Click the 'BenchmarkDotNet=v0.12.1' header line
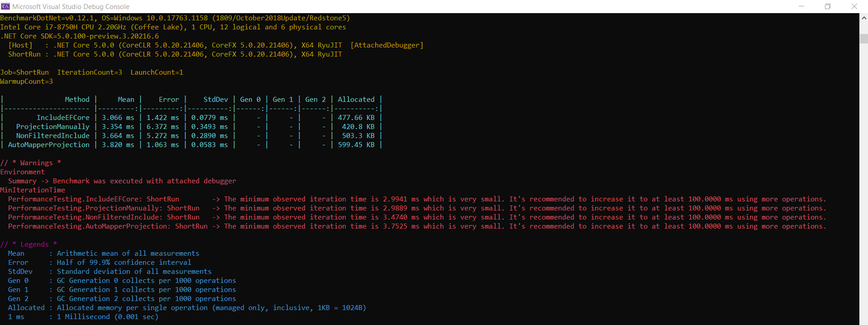The height and width of the screenshot is (325, 868). click(x=175, y=18)
